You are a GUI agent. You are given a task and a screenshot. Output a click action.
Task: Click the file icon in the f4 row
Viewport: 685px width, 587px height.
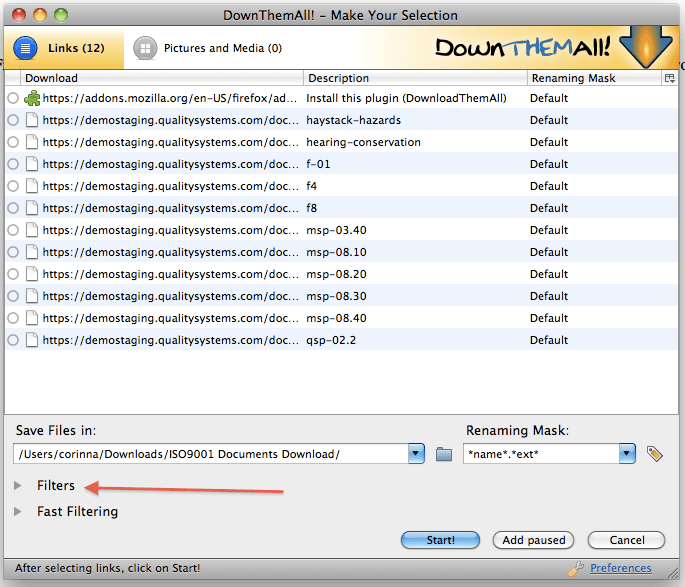point(32,186)
